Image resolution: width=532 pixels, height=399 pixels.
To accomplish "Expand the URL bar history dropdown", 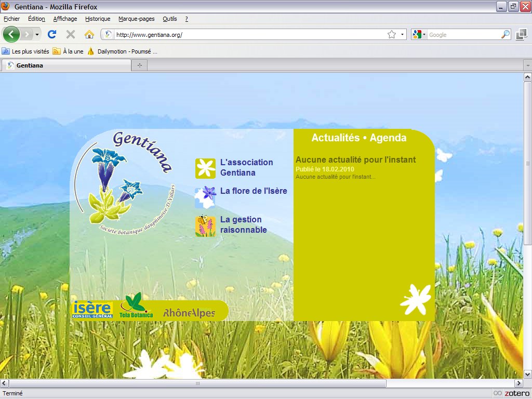I will tap(402, 34).
